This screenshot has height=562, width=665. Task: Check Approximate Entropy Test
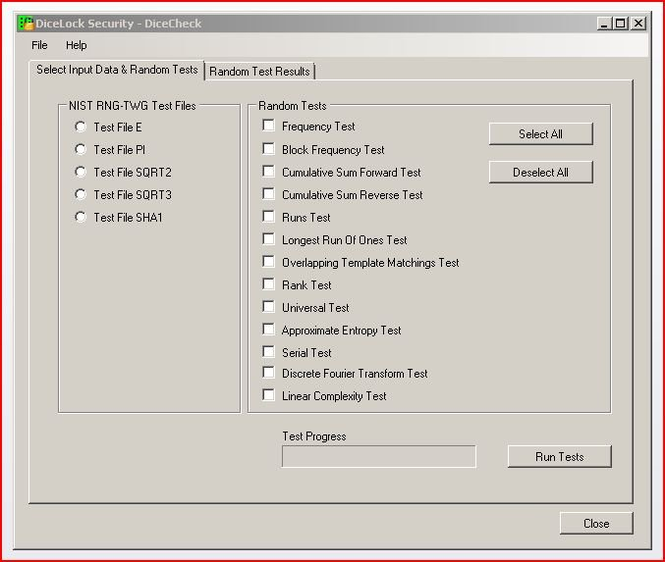coord(268,329)
